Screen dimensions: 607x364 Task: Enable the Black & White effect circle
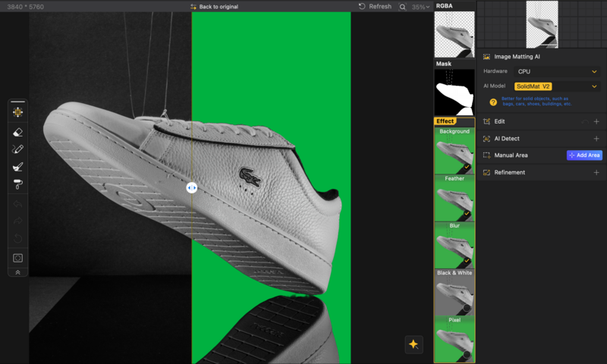pos(467,308)
